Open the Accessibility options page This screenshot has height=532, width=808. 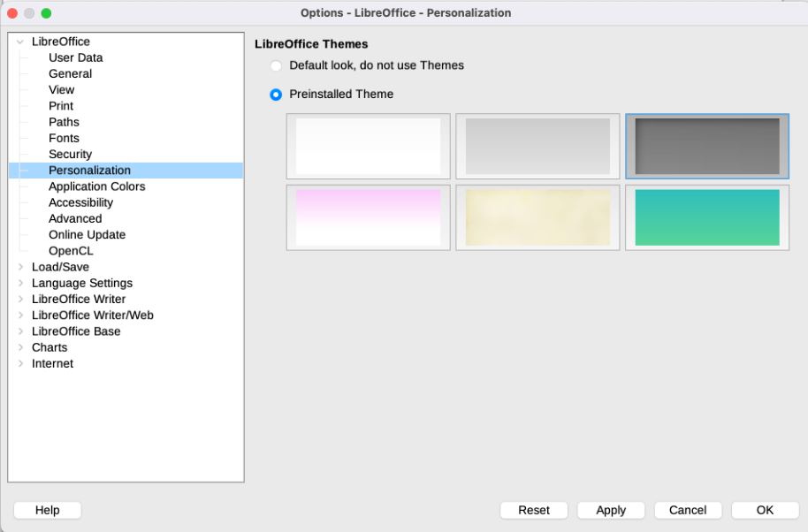coord(81,202)
